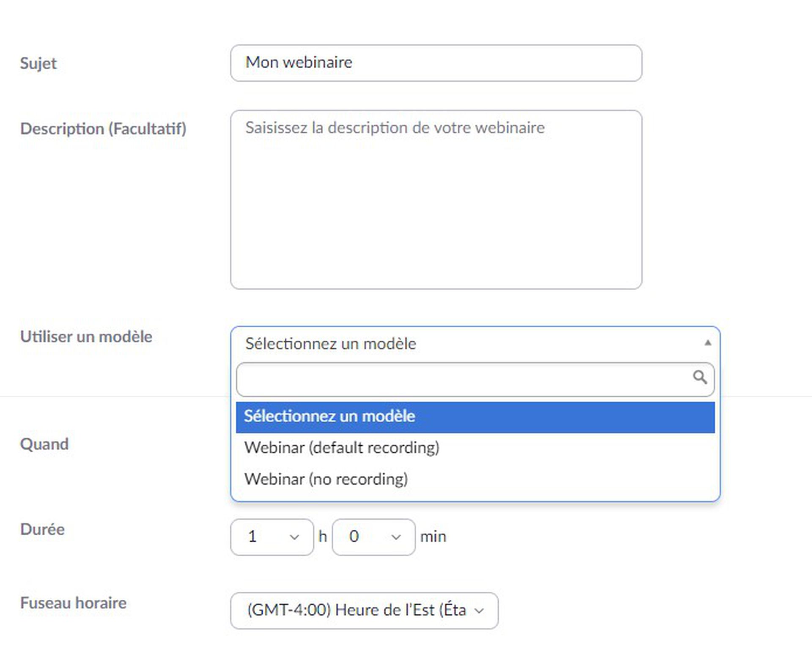This screenshot has height=654, width=812.
Task: Click the Utiliser un modèle label
Action: 86,337
